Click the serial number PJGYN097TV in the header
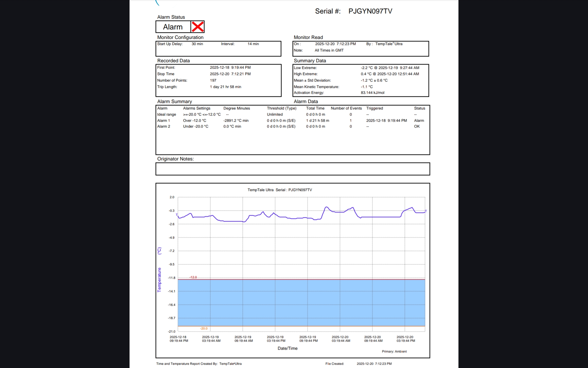The height and width of the screenshot is (368, 588). click(x=370, y=11)
